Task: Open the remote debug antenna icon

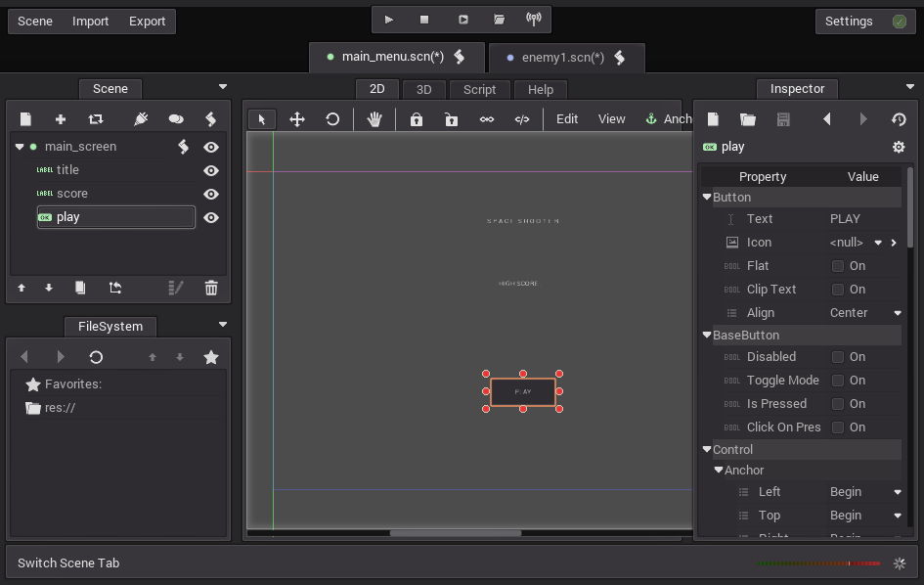Action: (x=533, y=20)
